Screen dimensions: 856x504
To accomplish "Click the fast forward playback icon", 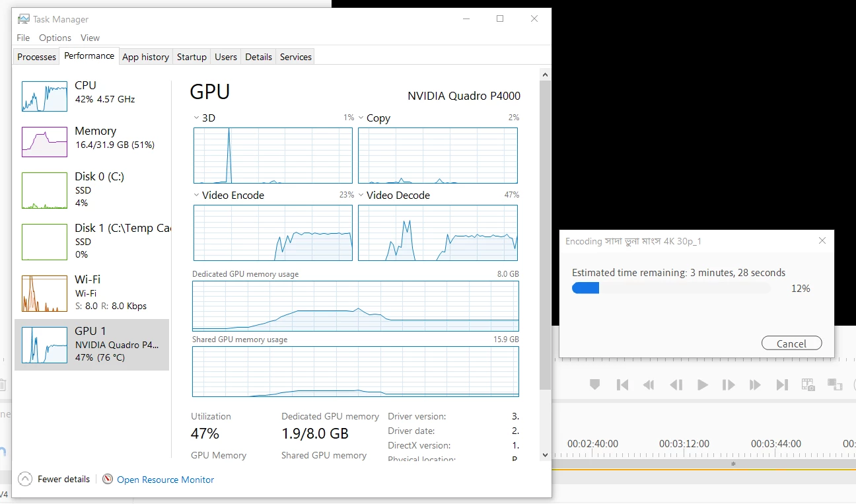I will tap(755, 384).
